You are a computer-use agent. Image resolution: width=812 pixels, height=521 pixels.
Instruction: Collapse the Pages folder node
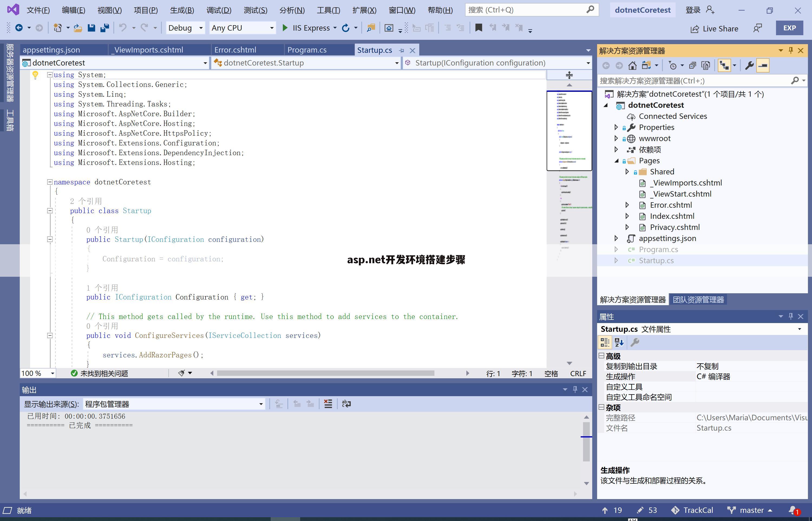tap(616, 161)
